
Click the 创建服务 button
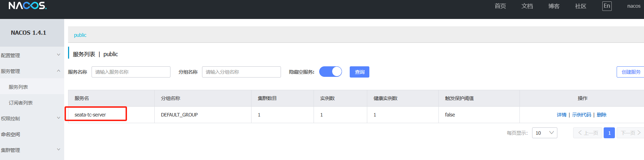pyautogui.click(x=631, y=72)
